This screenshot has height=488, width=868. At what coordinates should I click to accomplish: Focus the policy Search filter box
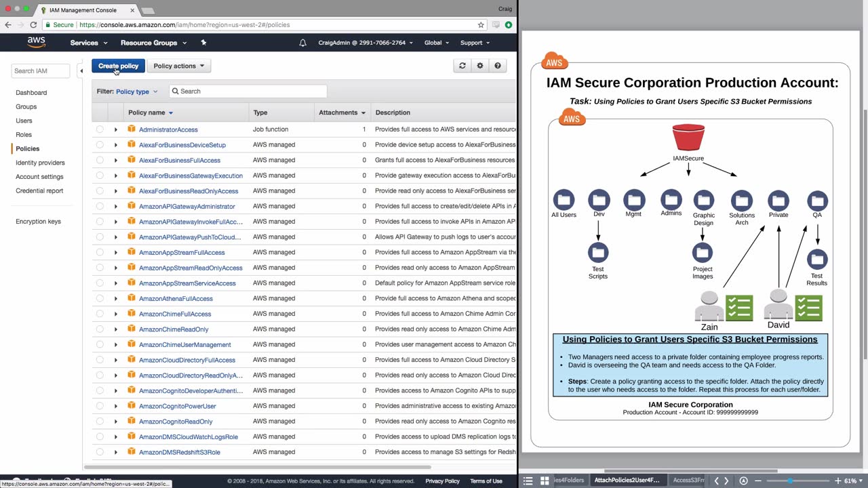coord(248,91)
